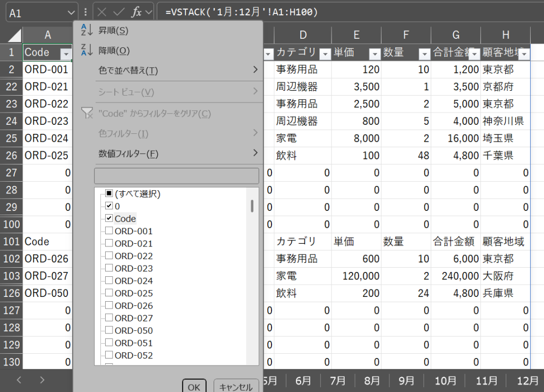The width and height of the screenshot is (544, 392).
Task: Switch to the 10月 sheet tab
Action: coord(445,380)
